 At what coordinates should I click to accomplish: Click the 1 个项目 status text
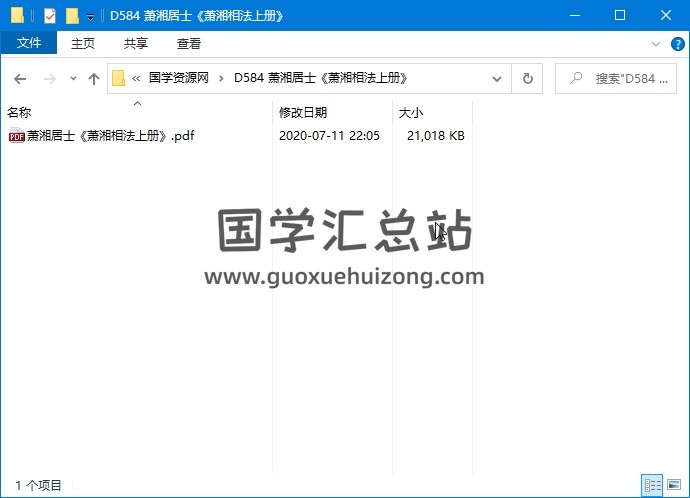pos(38,485)
